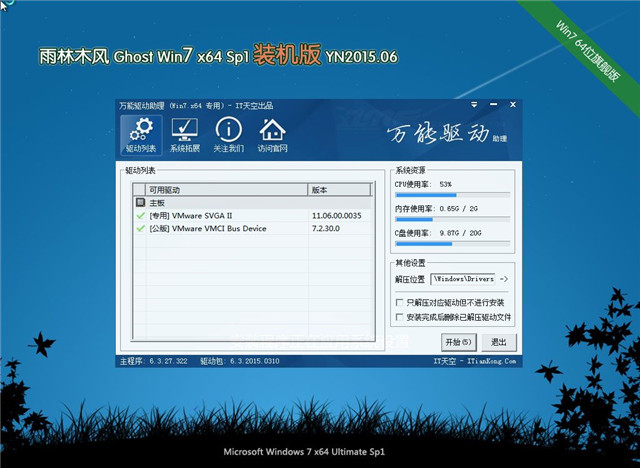
Task: Click the CPU使用率 progress bar
Action: 452,196
